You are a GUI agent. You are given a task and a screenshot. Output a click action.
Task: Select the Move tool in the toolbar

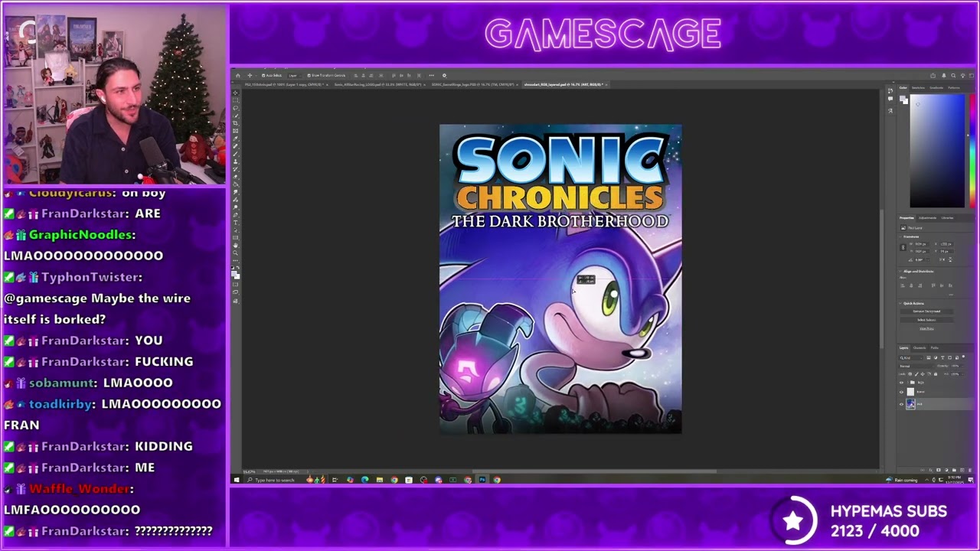[235, 93]
